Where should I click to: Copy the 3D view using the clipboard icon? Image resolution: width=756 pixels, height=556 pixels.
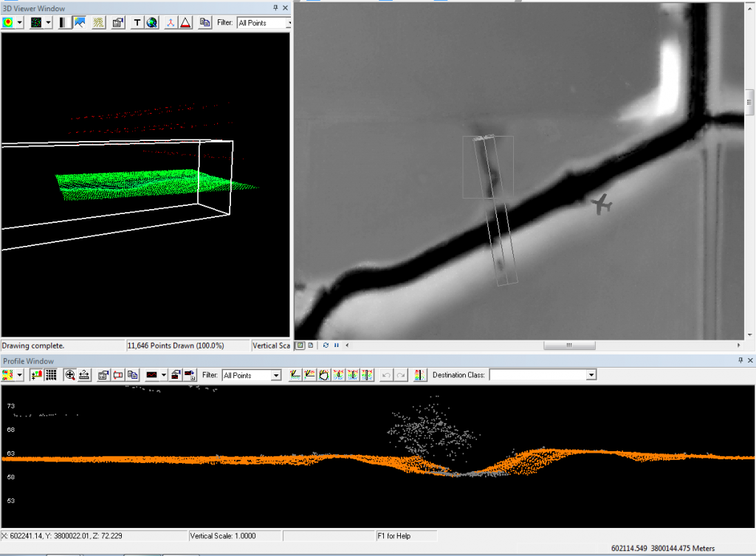click(205, 23)
